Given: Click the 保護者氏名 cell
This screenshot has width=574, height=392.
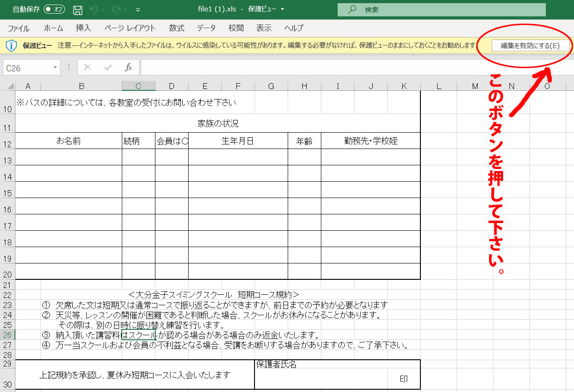Looking at the screenshot, I should [x=276, y=364].
